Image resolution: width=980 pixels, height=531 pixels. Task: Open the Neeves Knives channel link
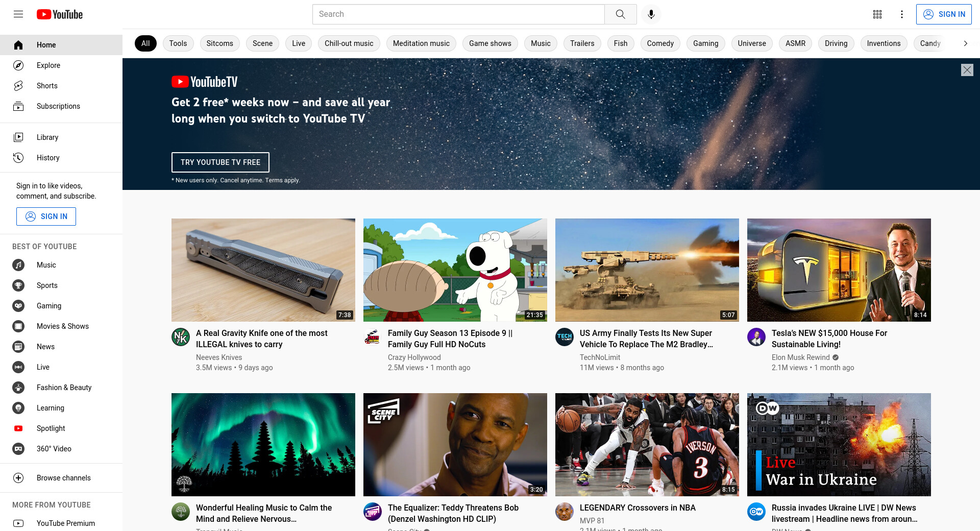click(x=219, y=357)
